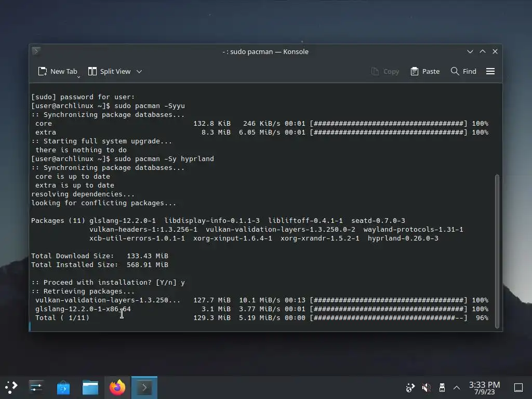Screen dimensions: 532x399
Task: Click the terminal vertical scrollbar
Action: tap(497, 251)
